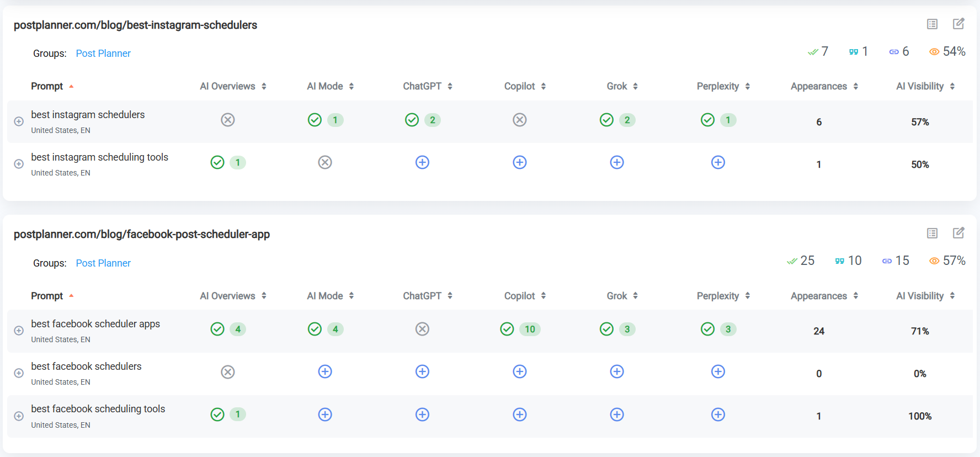Click Copilot plus icon in "best instagram scheduling tools" row

[x=520, y=162]
